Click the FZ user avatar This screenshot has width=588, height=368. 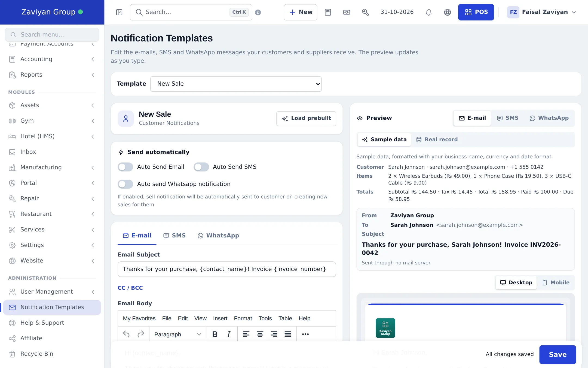tap(513, 12)
